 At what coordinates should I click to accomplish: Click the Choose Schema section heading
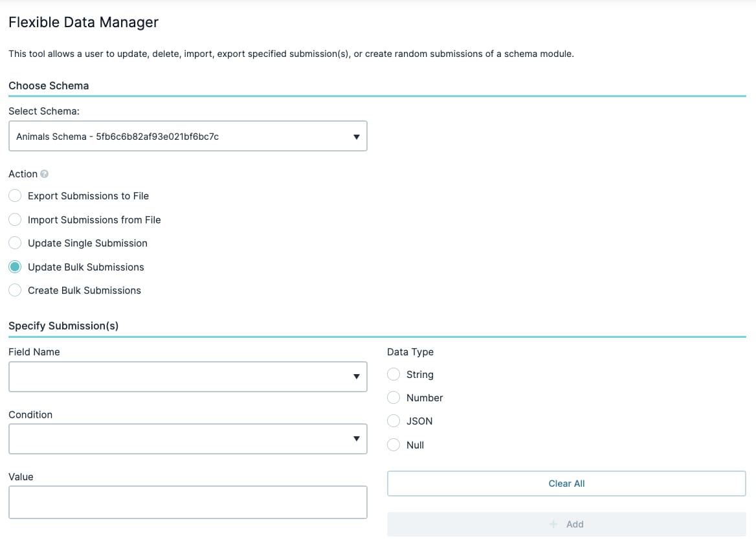tap(49, 86)
